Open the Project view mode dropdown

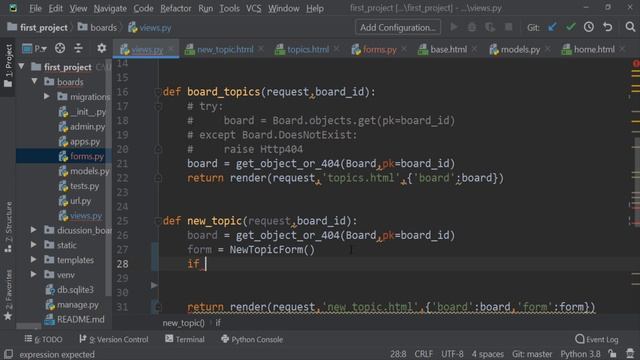[35, 49]
